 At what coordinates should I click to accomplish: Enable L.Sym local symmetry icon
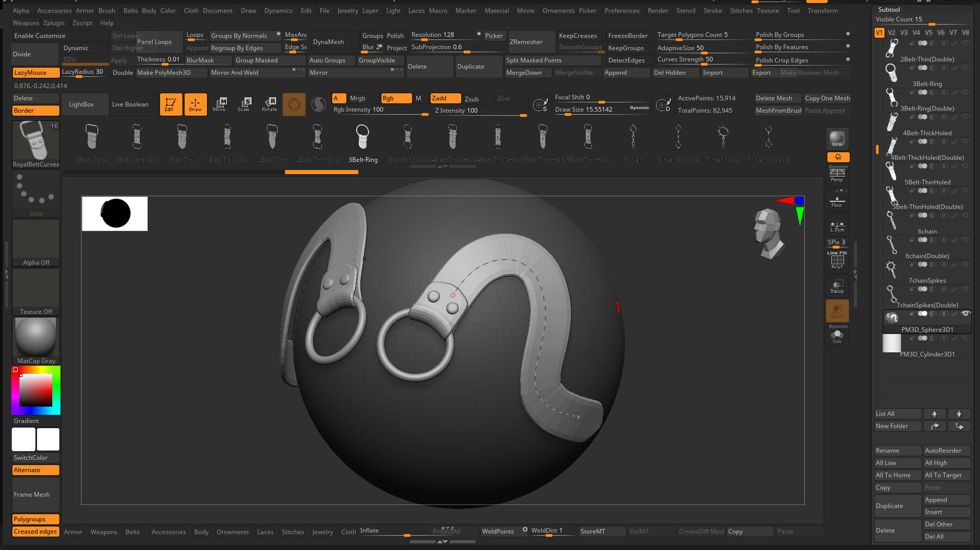coord(837,226)
